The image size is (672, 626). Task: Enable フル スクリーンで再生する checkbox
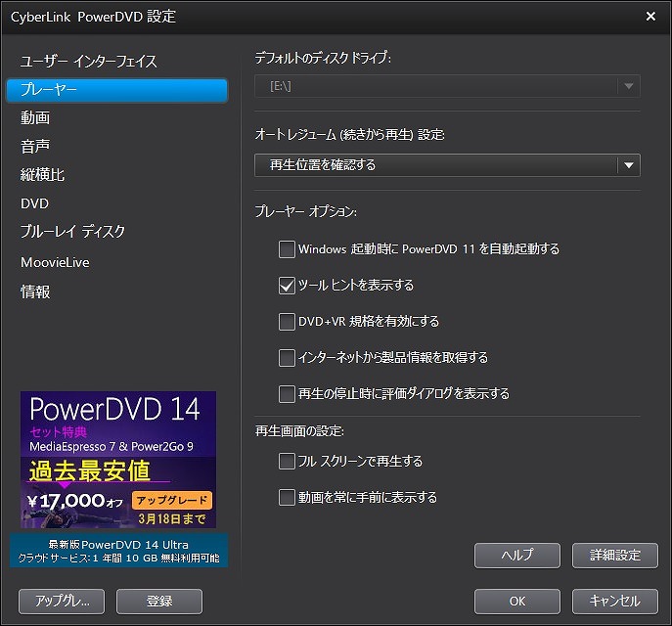(287, 461)
